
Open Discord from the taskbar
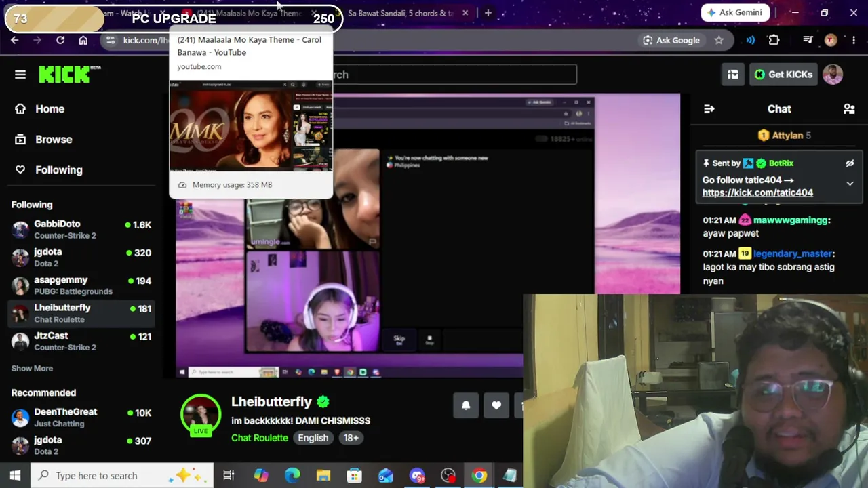click(417, 476)
